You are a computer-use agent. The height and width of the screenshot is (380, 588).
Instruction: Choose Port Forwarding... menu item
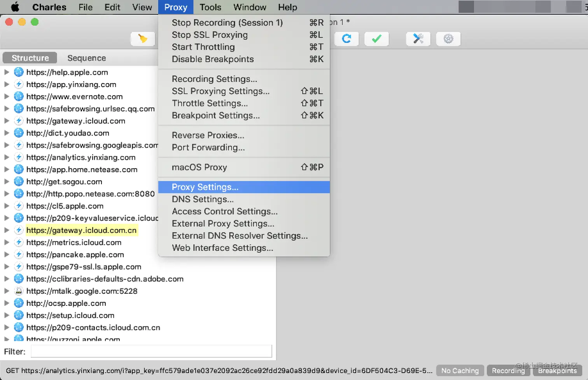(x=244, y=147)
